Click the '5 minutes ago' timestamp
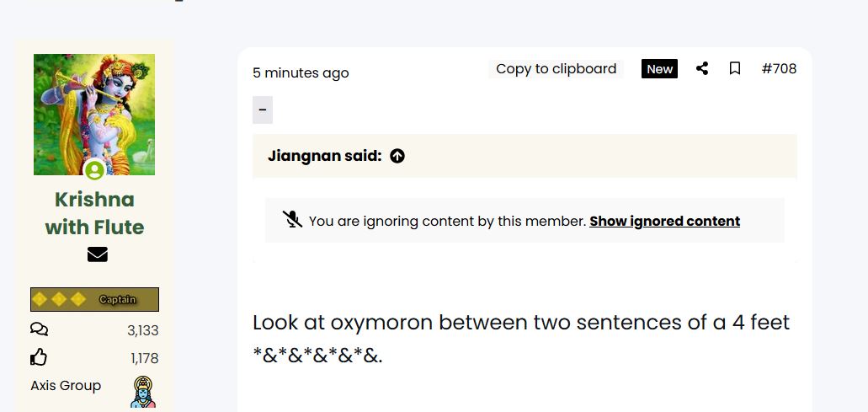This screenshot has width=868, height=412. [301, 73]
